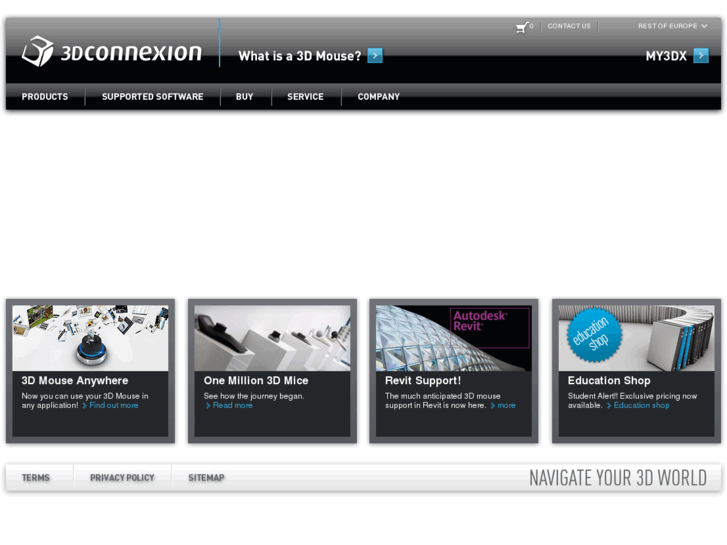The height and width of the screenshot is (545, 727).
Task: Open the Products menu
Action: coord(45,96)
